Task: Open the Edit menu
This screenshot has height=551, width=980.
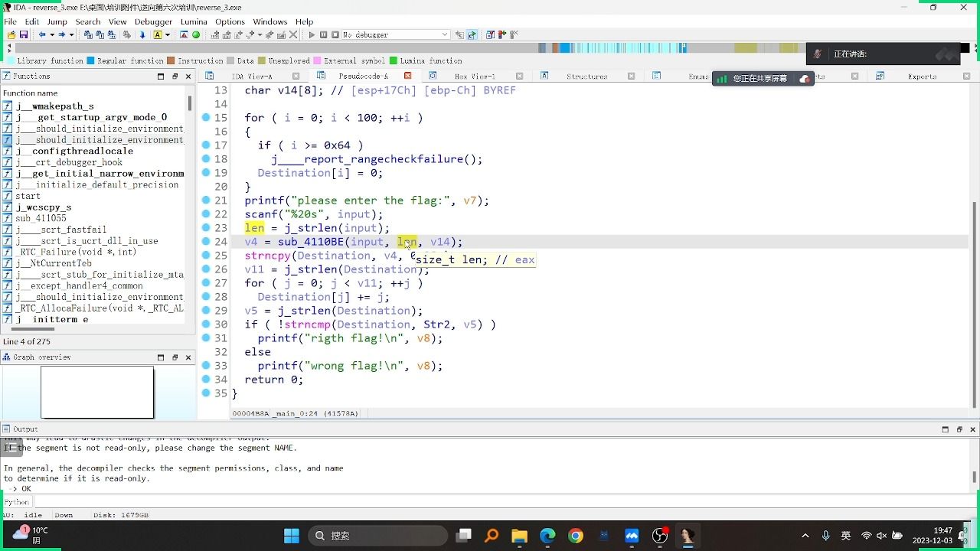Action: coord(31,21)
